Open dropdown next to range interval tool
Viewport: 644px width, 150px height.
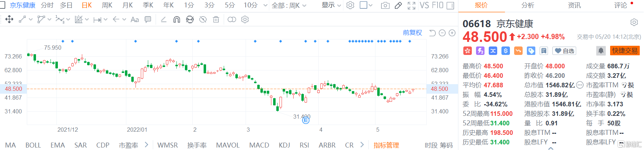point(106,20)
